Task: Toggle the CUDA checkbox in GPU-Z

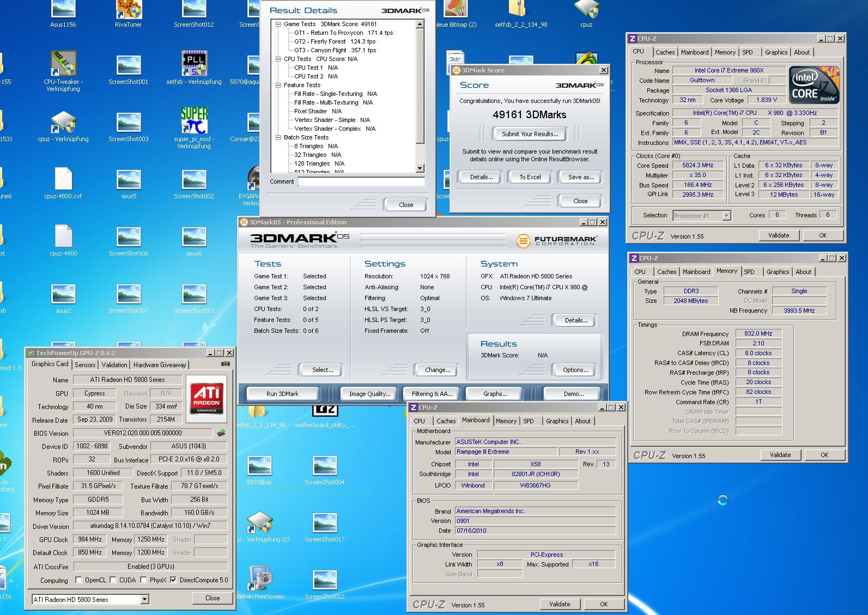Action: (x=113, y=580)
